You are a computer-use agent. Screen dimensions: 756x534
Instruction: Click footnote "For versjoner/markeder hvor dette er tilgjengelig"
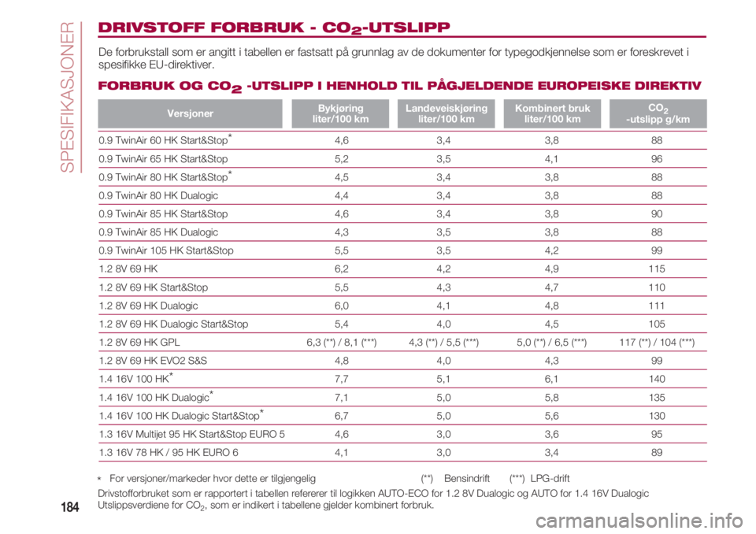coord(213,479)
